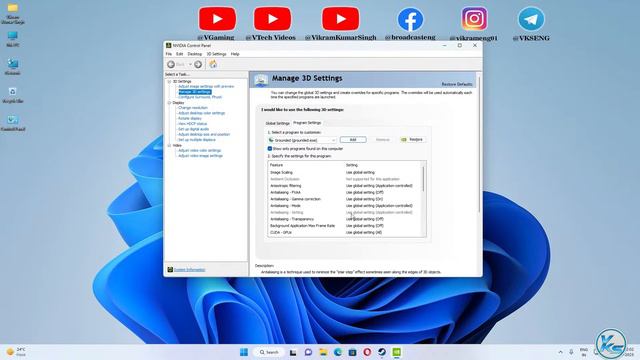Select Rotate display task
This screenshot has width=640, height=360.
point(190,118)
